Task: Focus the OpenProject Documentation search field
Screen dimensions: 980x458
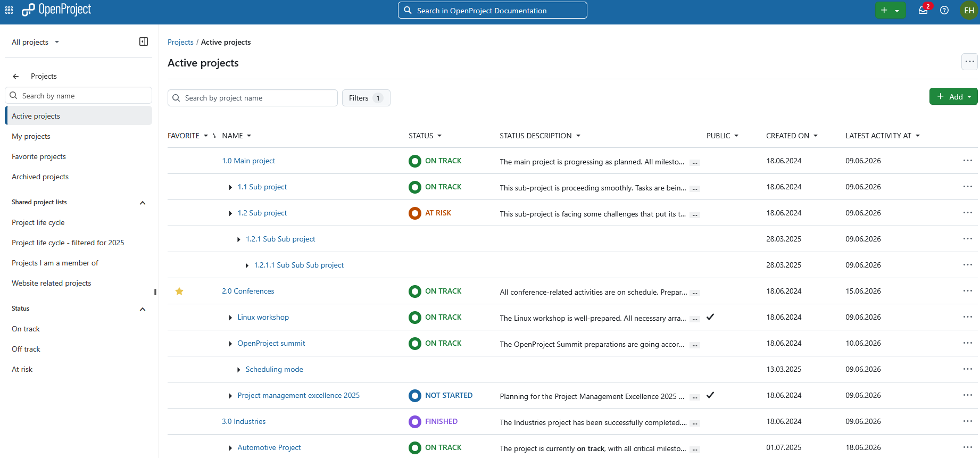Action: coord(493,10)
